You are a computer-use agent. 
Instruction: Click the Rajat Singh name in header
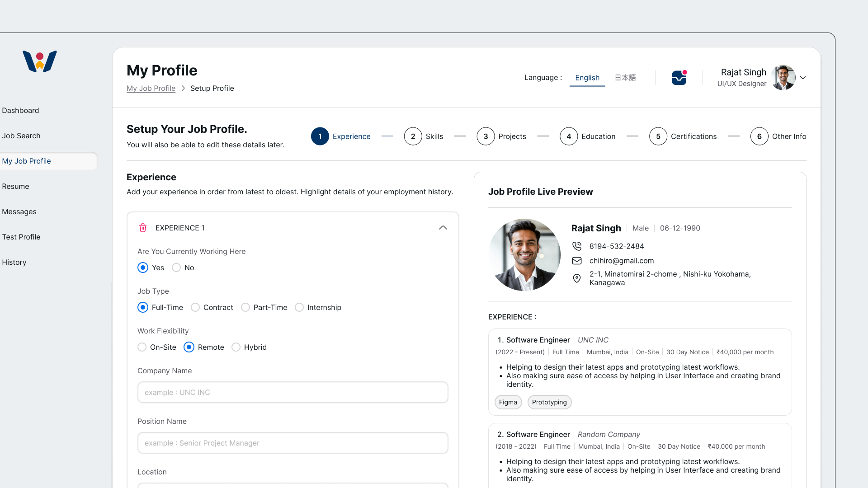point(743,72)
